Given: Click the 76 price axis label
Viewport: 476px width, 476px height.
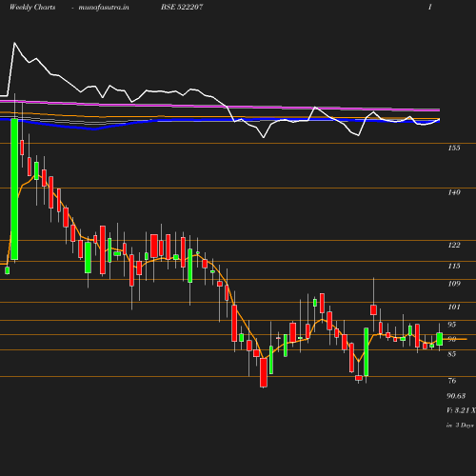Looking at the screenshot, I should tap(452, 381).
